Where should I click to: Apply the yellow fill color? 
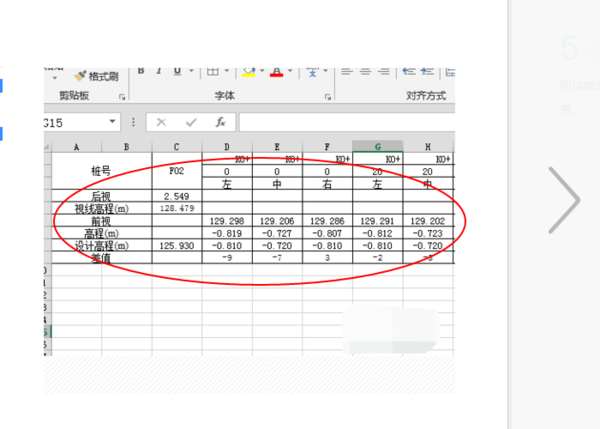click(248, 72)
